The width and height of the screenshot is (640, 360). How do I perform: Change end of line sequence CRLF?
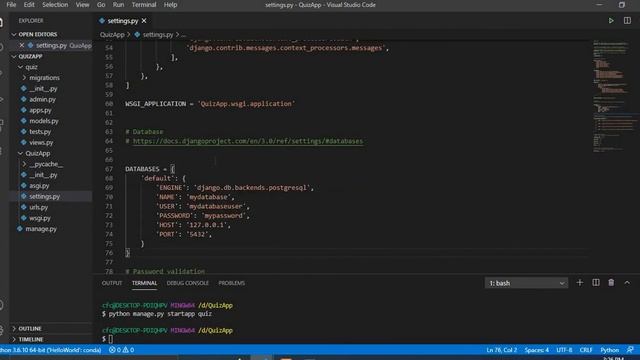click(586, 350)
